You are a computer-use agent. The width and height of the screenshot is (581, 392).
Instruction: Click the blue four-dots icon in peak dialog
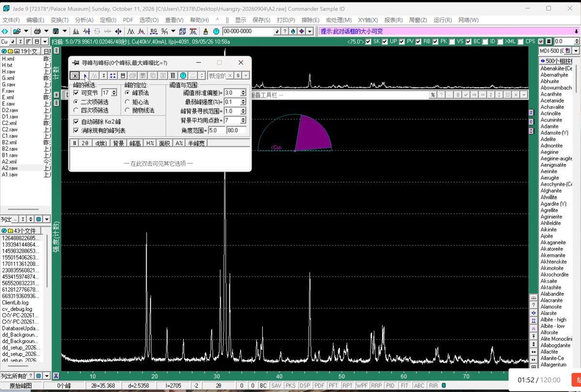pyautogui.click(x=113, y=75)
